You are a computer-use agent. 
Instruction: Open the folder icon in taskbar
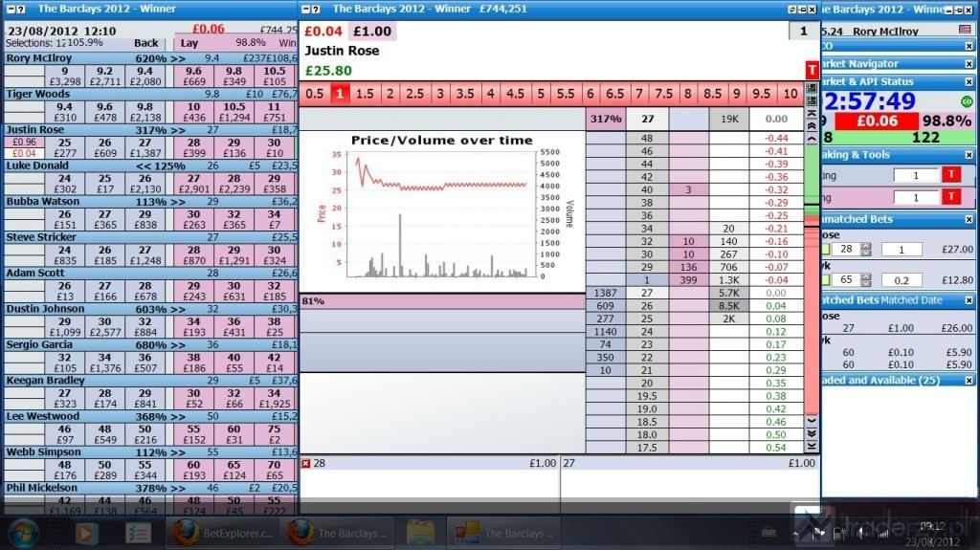pyautogui.click(x=420, y=533)
